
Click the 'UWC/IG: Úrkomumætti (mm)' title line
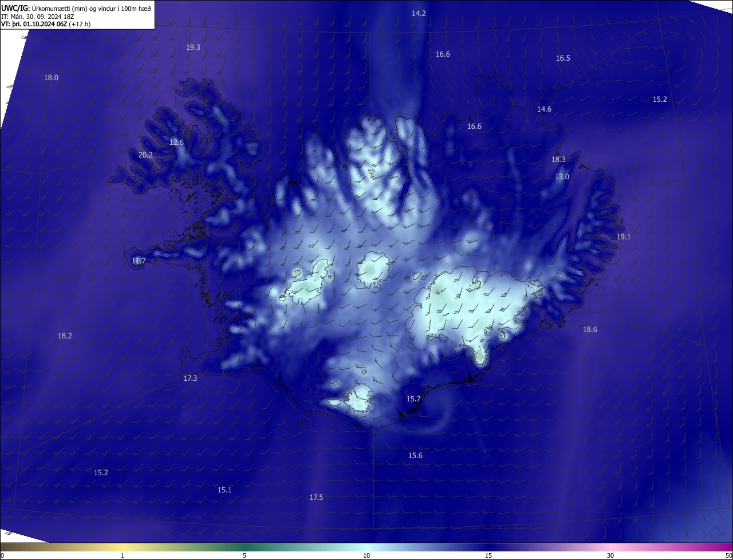(x=76, y=8)
